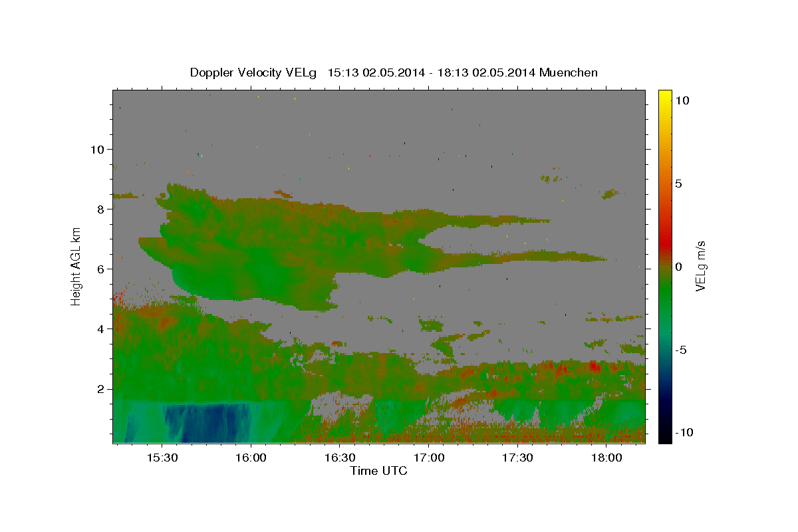798x532 pixels.
Task: Click the colorbar value -5 label
Action: pyautogui.click(x=682, y=350)
